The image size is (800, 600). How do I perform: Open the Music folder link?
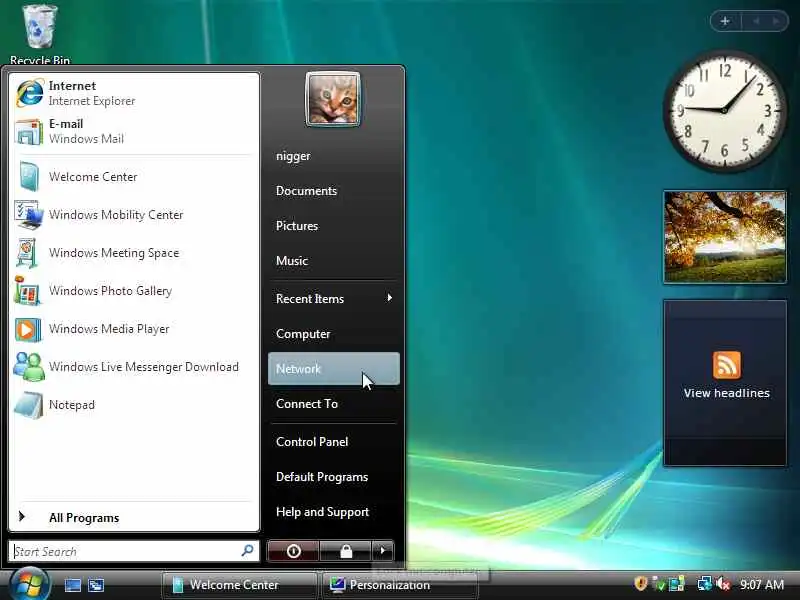coord(334,261)
